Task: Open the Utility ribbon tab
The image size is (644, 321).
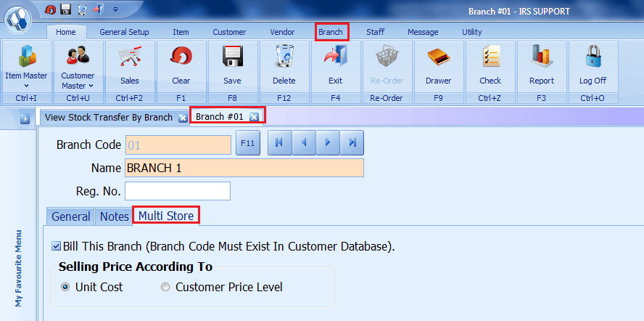Action: pos(471,32)
